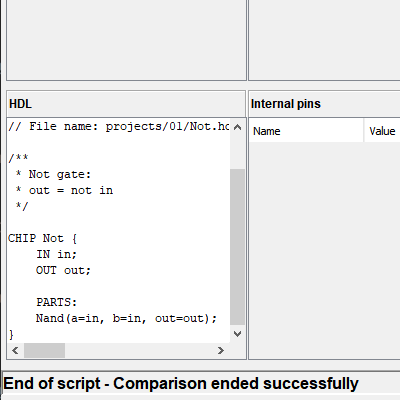Image resolution: width=400 pixels, height=400 pixels.
Task: Select the Name column header
Action: pos(306,131)
